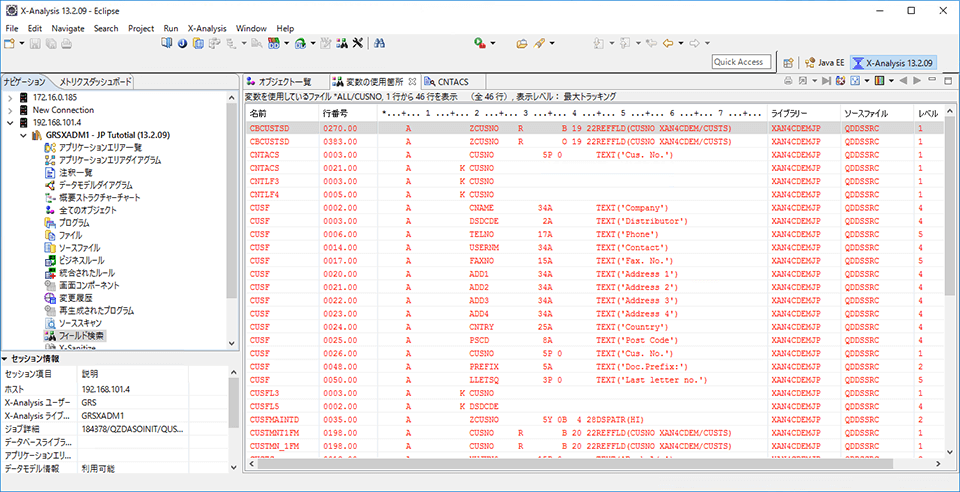The height and width of the screenshot is (492, 960).
Task: Click the print icon in view toolbar
Action: point(788,81)
